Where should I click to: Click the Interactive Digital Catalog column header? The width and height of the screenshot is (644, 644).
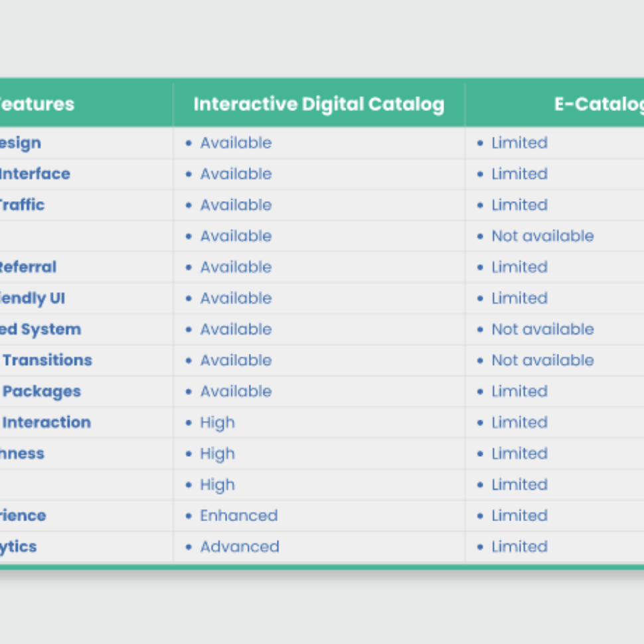pos(319,104)
